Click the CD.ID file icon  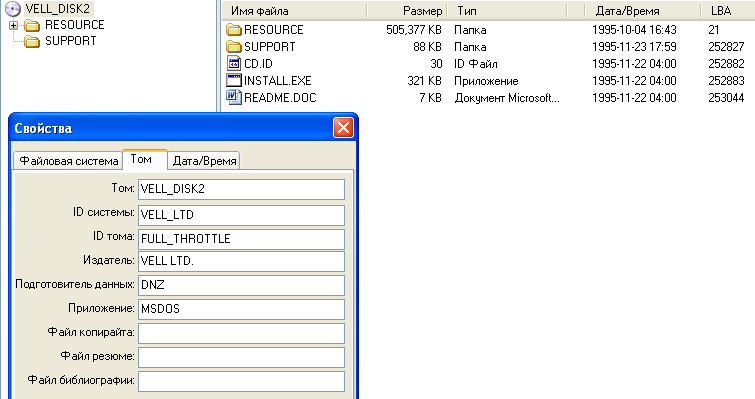tap(234, 64)
